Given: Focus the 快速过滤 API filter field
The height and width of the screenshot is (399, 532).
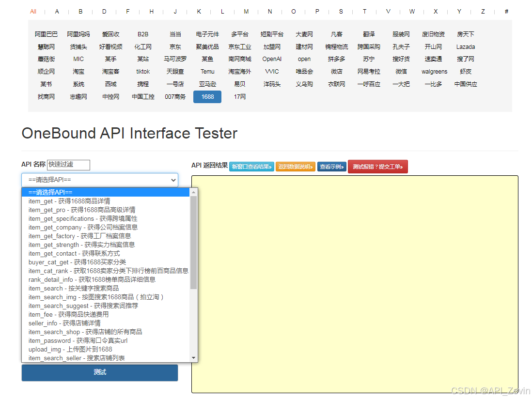Looking at the screenshot, I should pos(68,165).
